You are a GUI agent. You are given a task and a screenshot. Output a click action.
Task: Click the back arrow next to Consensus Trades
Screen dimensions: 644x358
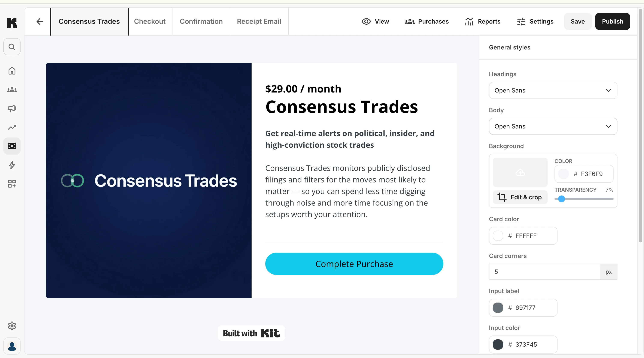[x=40, y=21]
